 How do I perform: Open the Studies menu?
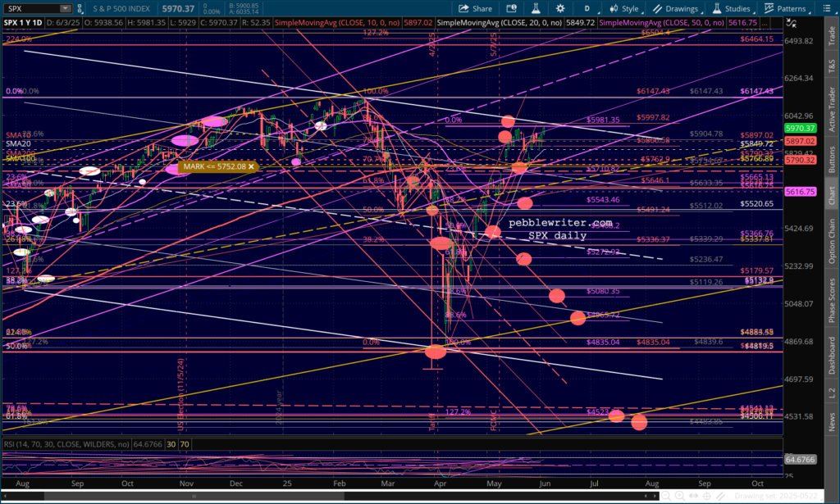pyautogui.click(x=728, y=8)
